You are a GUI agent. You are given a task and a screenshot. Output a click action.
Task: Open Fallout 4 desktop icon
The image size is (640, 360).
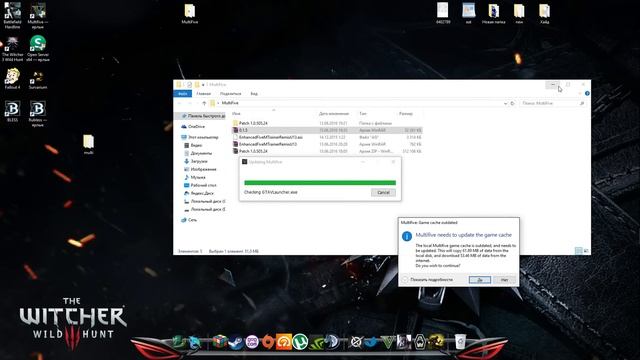pyautogui.click(x=12, y=79)
